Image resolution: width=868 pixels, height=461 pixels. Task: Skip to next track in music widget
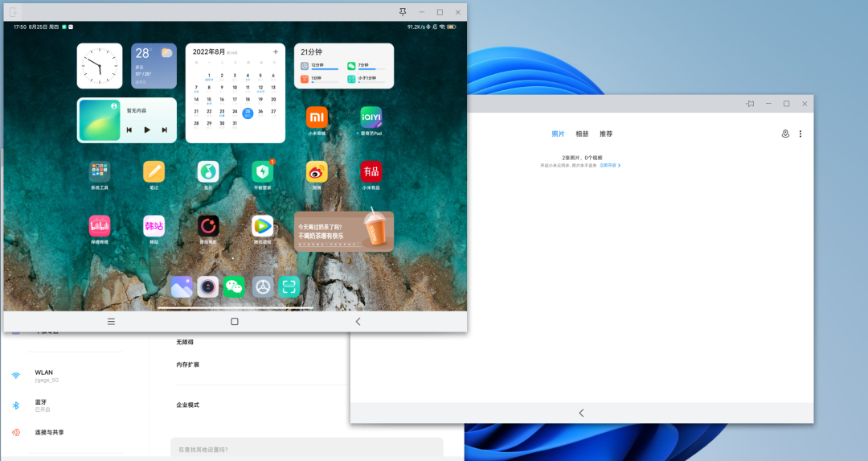point(165,130)
